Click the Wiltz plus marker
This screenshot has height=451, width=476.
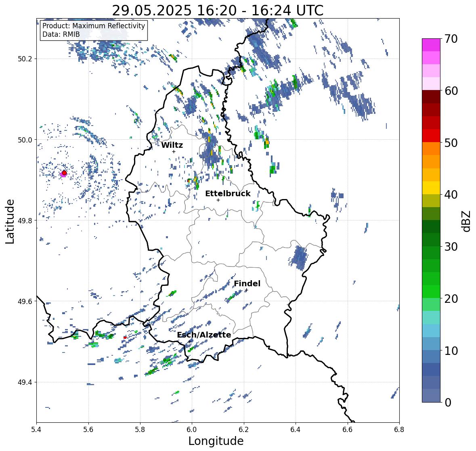174,151
